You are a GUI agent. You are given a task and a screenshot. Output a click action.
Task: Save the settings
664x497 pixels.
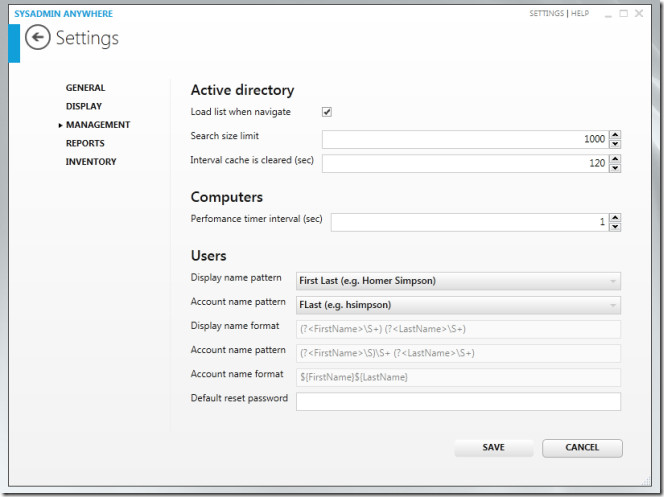coord(494,448)
